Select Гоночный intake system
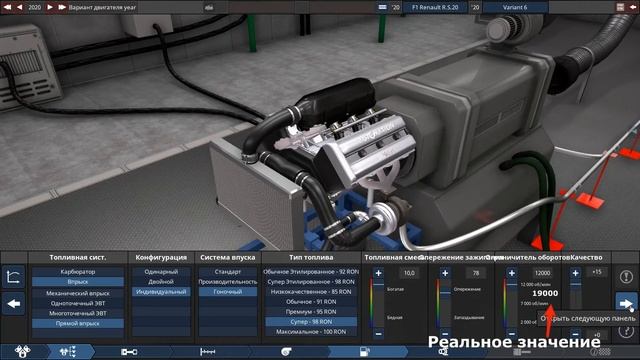 coord(228,292)
